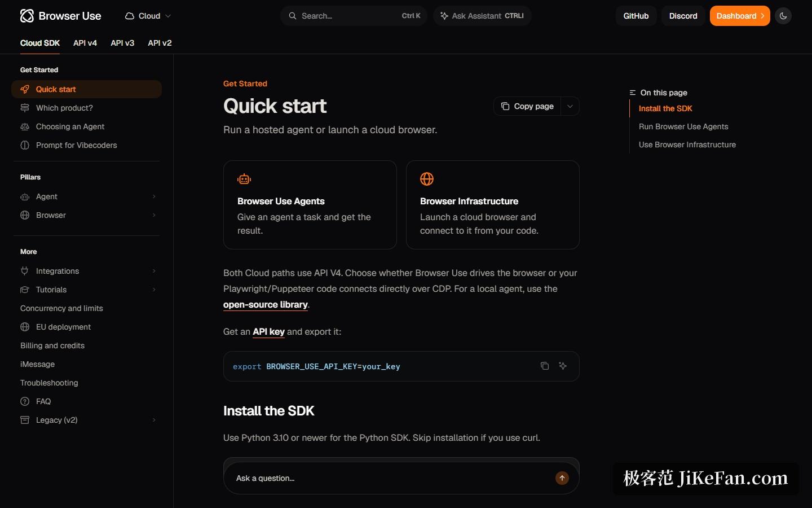Viewport: 812px width, 508px height.
Task: Click the Install the SDK heading
Action: click(269, 411)
